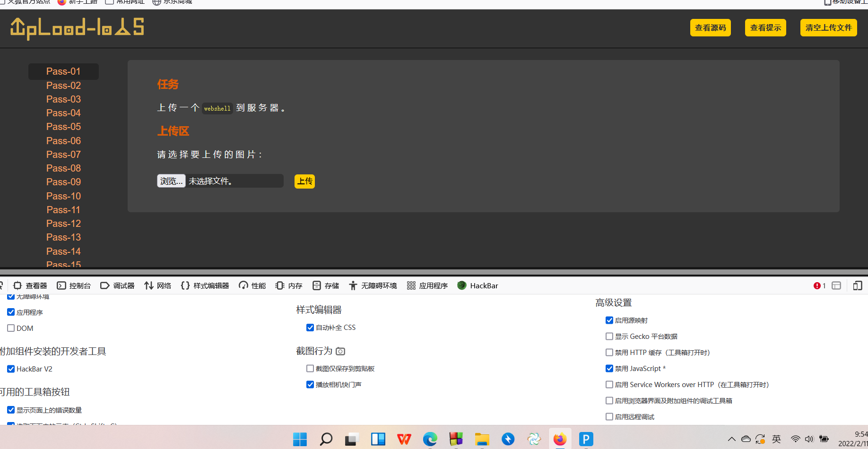Open the 存储 (Storage) inspector
Viewport: 868px width, 449px height.
pyautogui.click(x=325, y=285)
